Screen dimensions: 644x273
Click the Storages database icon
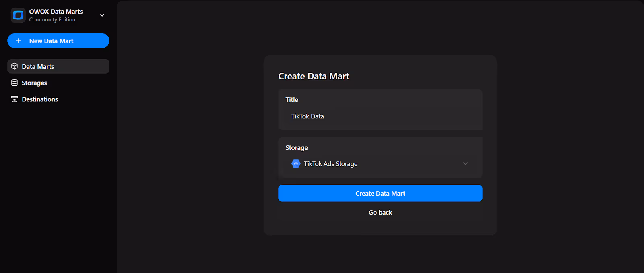[14, 83]
